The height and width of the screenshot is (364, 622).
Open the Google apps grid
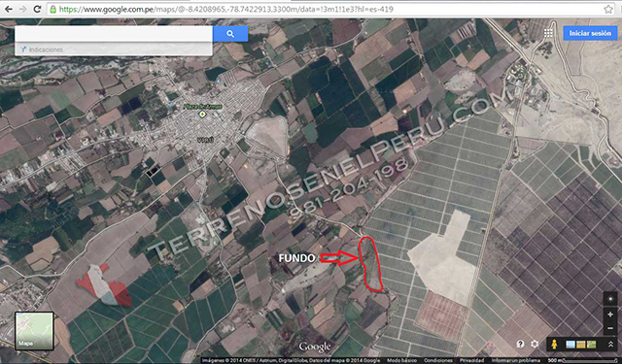coord(548,33)
